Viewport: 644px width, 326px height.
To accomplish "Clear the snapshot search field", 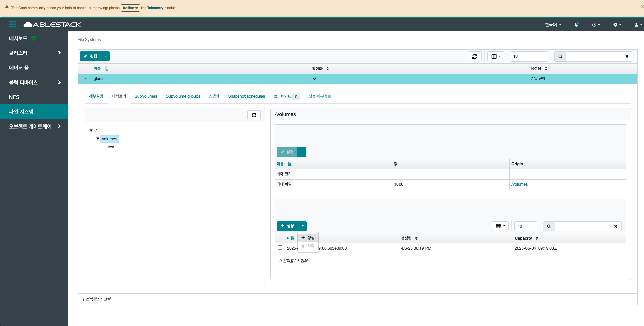I will (615, 226).
